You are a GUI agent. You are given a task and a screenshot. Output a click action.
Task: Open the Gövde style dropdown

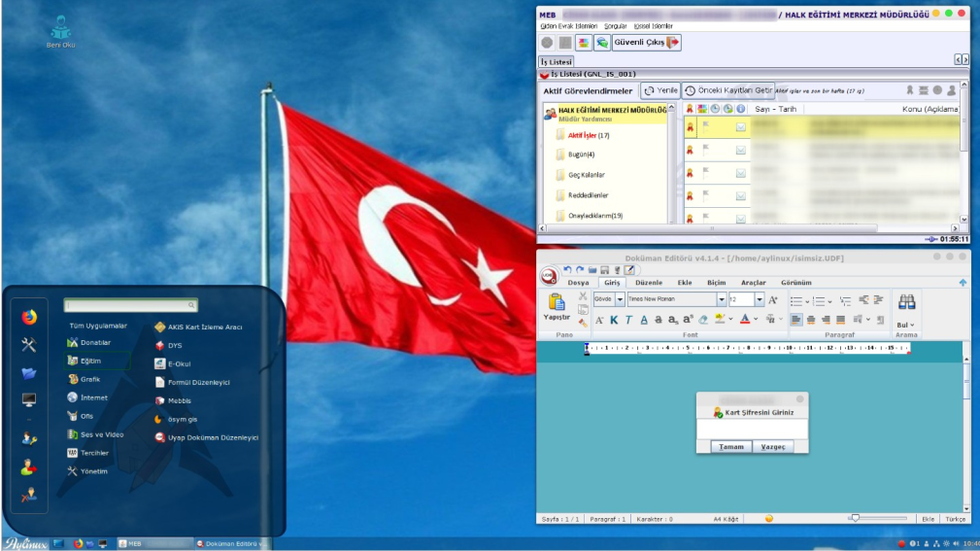point(620,299)
